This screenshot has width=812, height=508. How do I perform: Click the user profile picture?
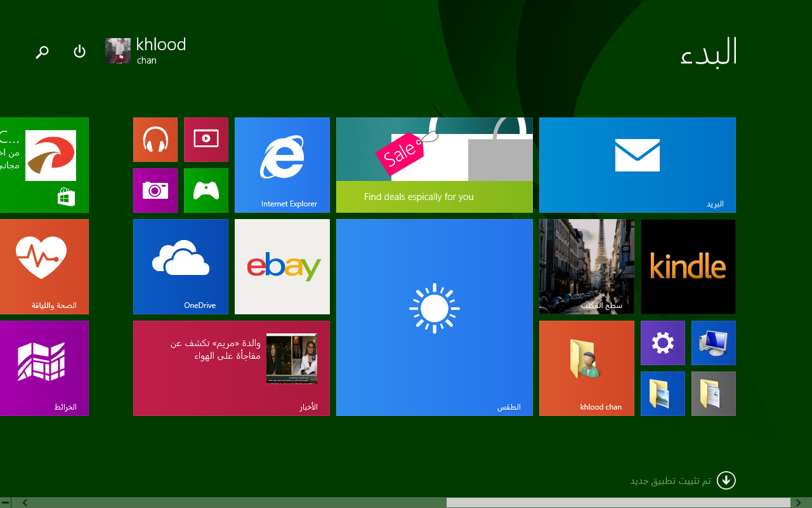118,51
